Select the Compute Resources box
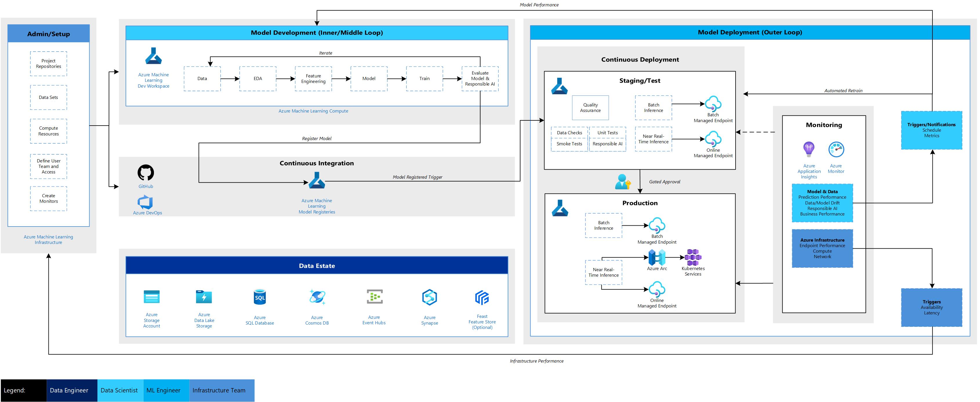Image resolution: width=980 pixels, height=402 pixels. click(x=48, y=131)
